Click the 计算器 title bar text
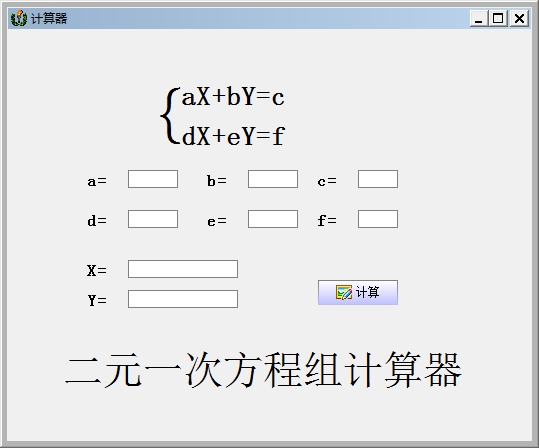Screen dimensions: 539x448 point(49,18)
